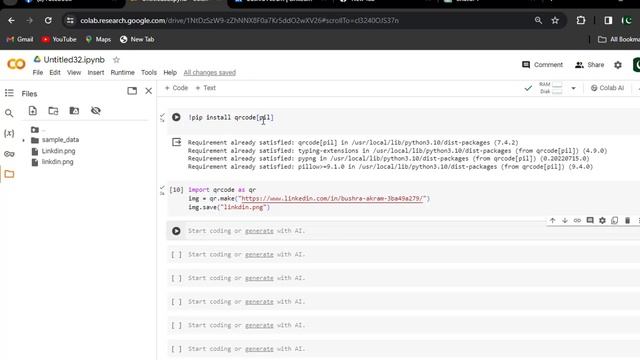Select the lowercase linkdin.png file
Screen dimensions: 640x360
pos(58,162)
